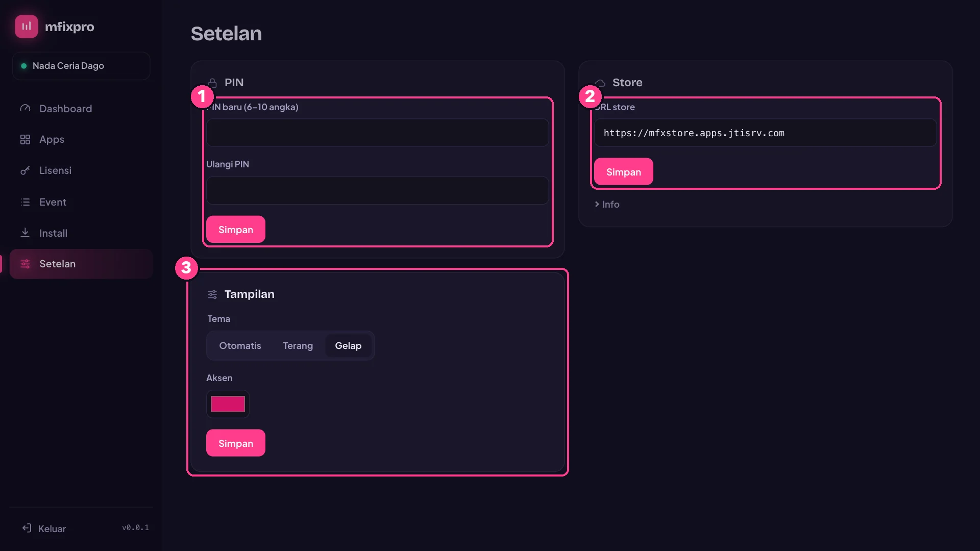Image resolution: width=980 pixels, height=551 pixels.
Task: Open the Event page
Action: (81, 202)
